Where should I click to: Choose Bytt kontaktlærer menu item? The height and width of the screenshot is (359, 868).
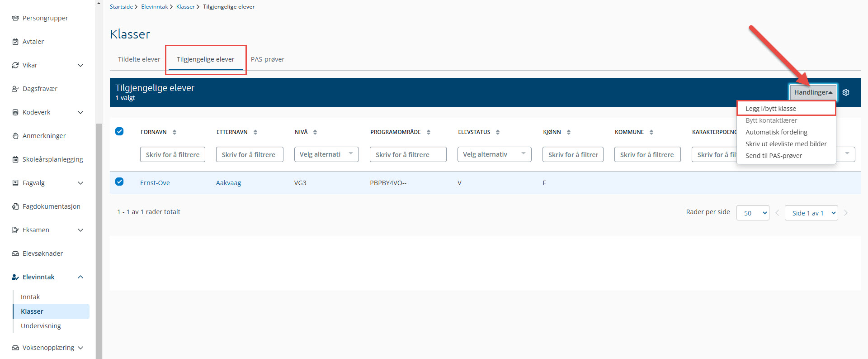[786, 120]
